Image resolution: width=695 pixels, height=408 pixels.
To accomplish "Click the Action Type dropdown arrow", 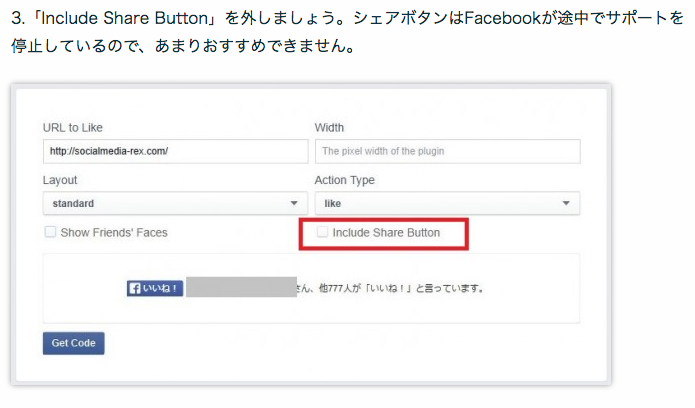I will (x=566, y=203).
